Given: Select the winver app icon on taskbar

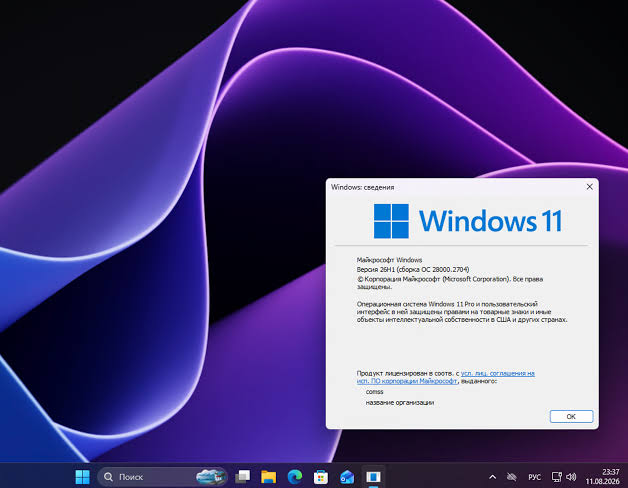Looking at the screenshot, I should pos(373,477).
